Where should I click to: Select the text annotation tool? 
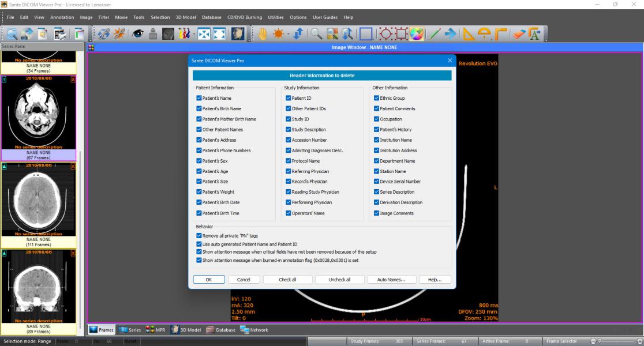(x=535, y=33)
